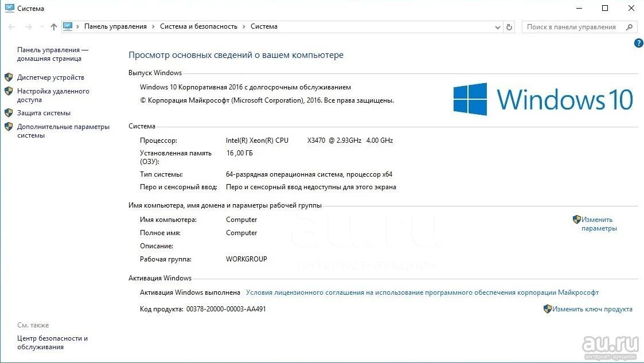
Task: Click 'WORKGROUP' workgroup value
Action: pyautogui.click(x=247, y=259)
